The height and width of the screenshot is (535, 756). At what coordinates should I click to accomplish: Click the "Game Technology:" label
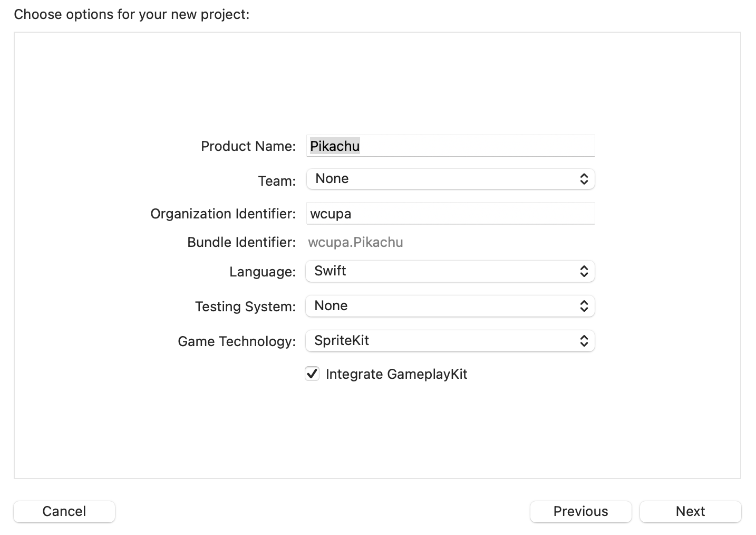pyautogui.click(x=237, y=341)
